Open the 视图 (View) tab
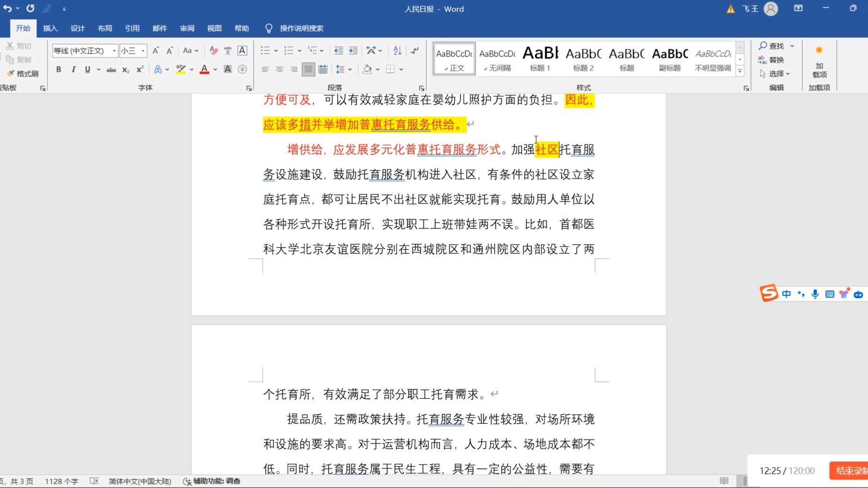The image size is (868, 488). pyautogui.click(x=214, y=28)
